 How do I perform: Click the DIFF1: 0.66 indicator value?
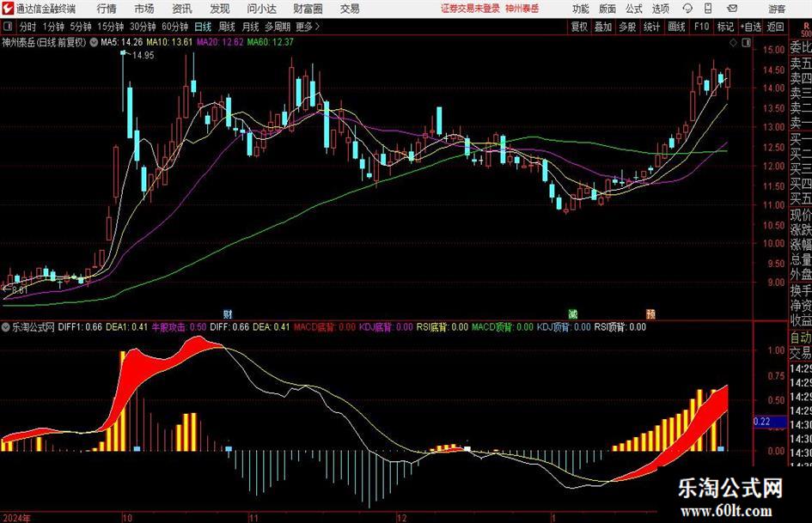(80, 327)
